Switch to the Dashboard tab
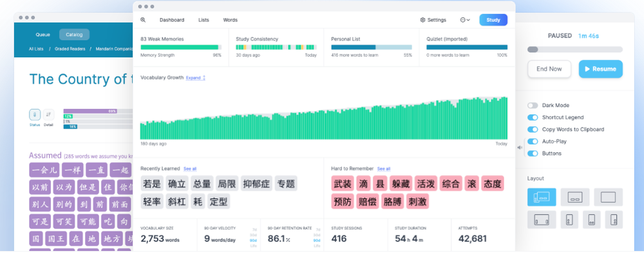Image resolution: width=644 pixels, height=260 pixels. pos(172,20)
